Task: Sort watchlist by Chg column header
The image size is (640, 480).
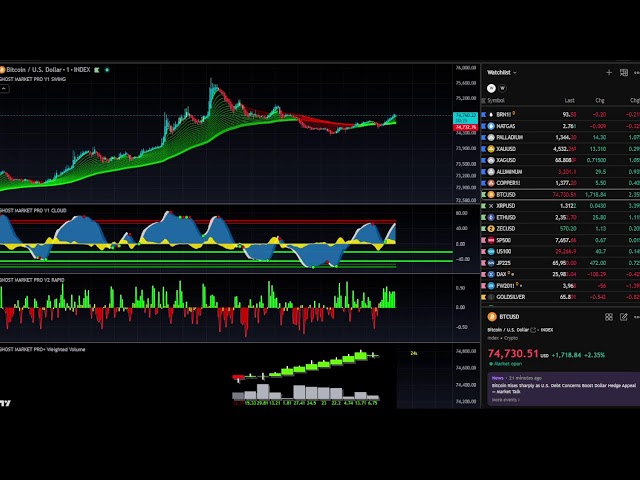Action: (x=600, y=100)
